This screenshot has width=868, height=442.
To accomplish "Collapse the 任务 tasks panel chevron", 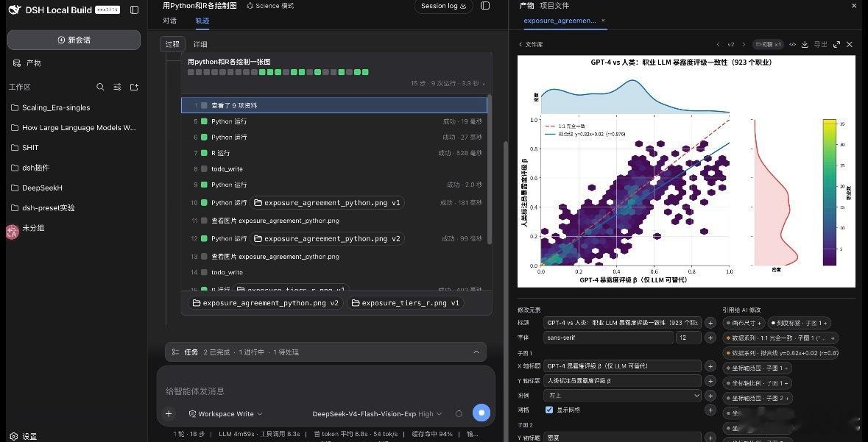I will pyautogui.click(x=476, y=352).
